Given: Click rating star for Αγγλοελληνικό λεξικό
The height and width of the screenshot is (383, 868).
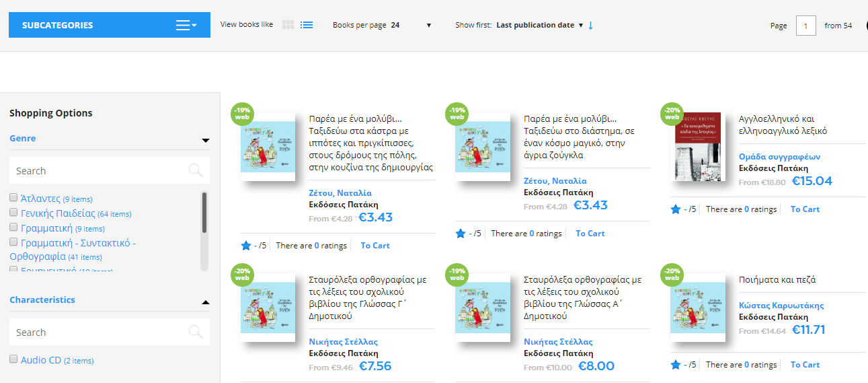Looking at the screenshot, I should click(x=676, y=209).
